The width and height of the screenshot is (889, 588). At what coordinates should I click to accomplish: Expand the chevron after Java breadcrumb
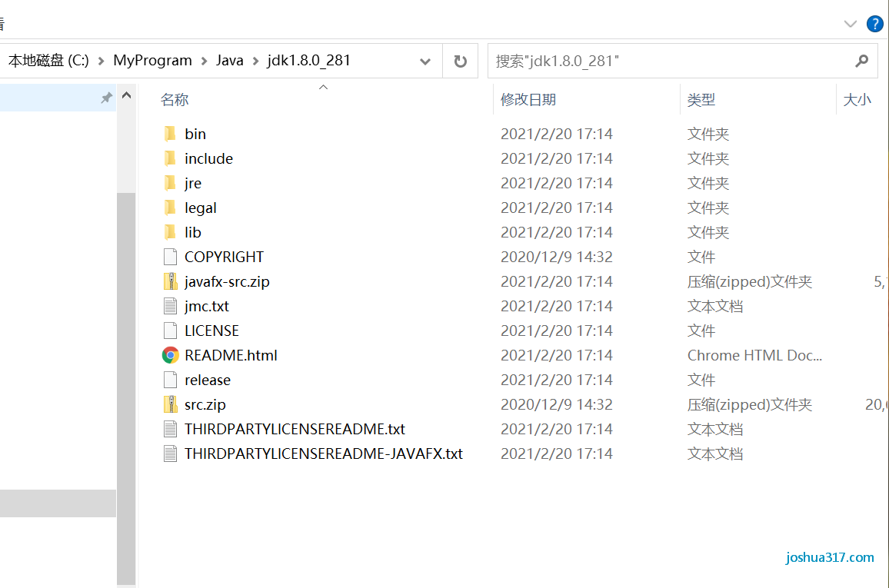[255, 61]
